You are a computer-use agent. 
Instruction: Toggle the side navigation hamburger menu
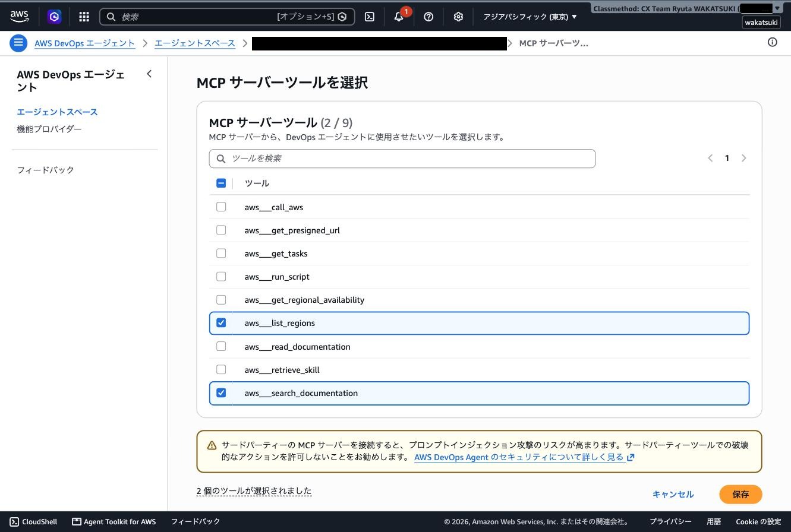tap(18, 43)
